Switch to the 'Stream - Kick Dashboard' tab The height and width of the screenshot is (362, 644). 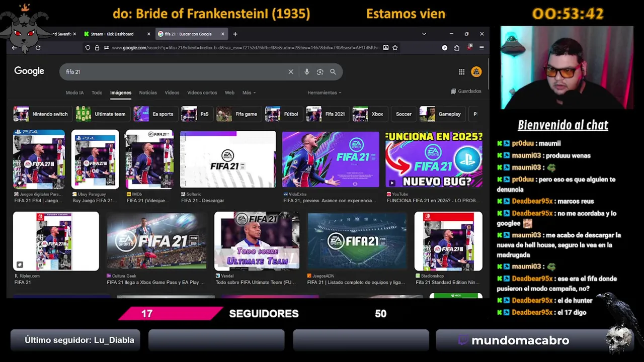(112, 34)
